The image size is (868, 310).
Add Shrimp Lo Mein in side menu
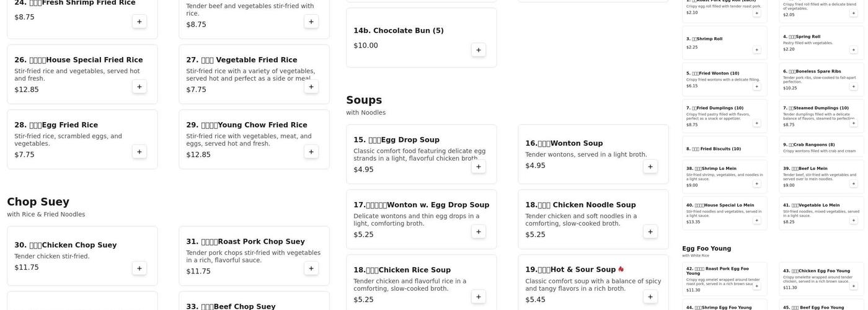(x=756, y=184)
